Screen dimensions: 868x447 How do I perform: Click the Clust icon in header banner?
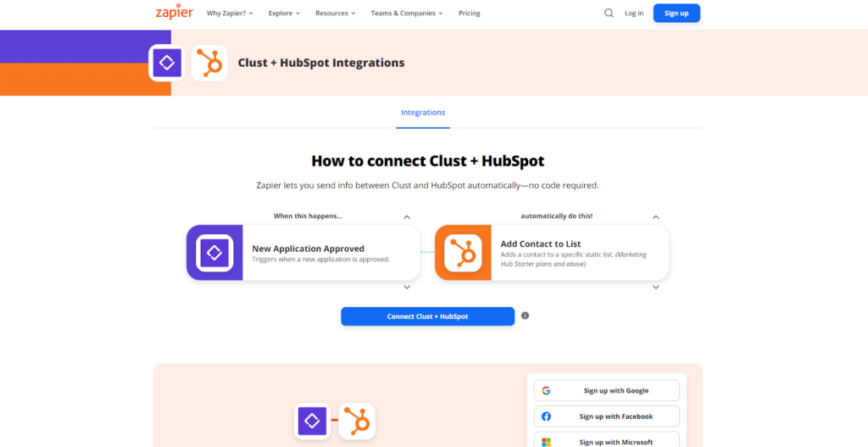pyautogui.click(x=167, y=63)
